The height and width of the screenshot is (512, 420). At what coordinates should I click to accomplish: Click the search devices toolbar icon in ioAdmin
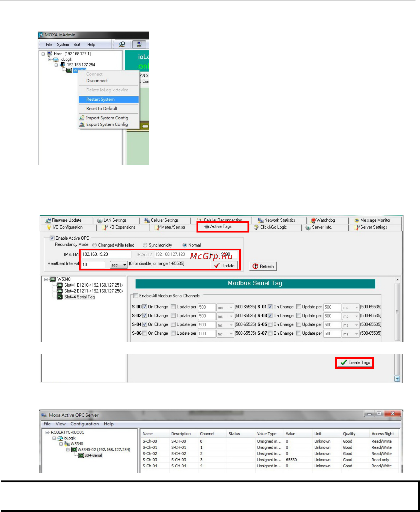click(x=122, y=44)
